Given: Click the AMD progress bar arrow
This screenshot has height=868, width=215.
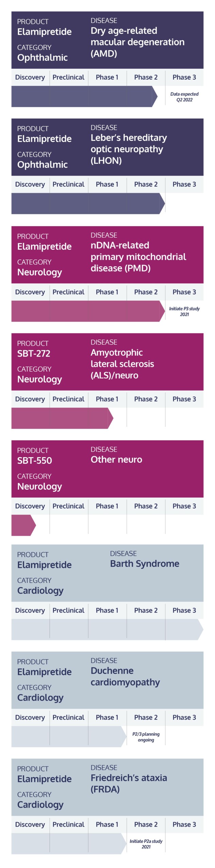Looking at the screenshot, I should click(85, 97).
